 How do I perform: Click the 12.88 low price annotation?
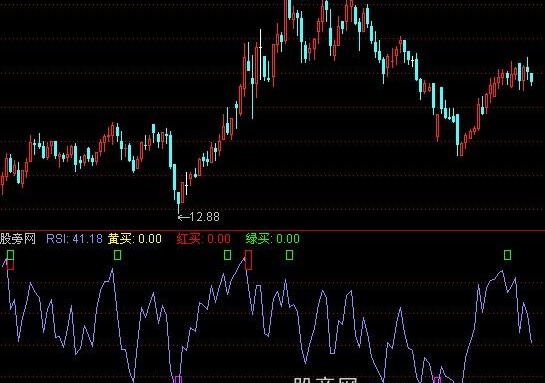[199, 217]
